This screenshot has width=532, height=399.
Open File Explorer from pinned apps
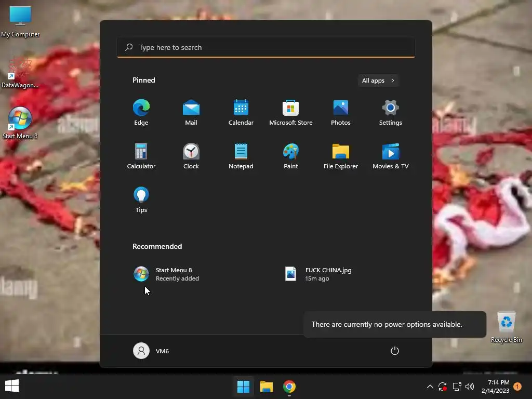click(341, 156)
